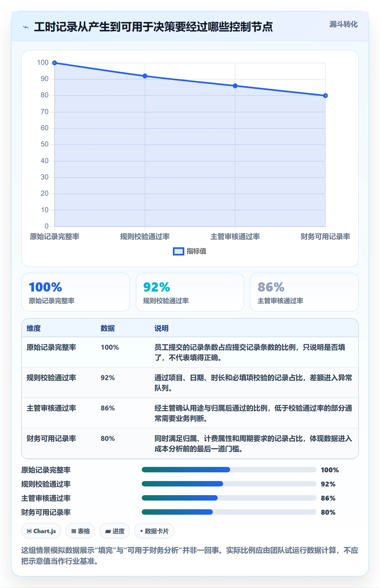Click the description starting with 同时满足归属

[x=253, y=444]
